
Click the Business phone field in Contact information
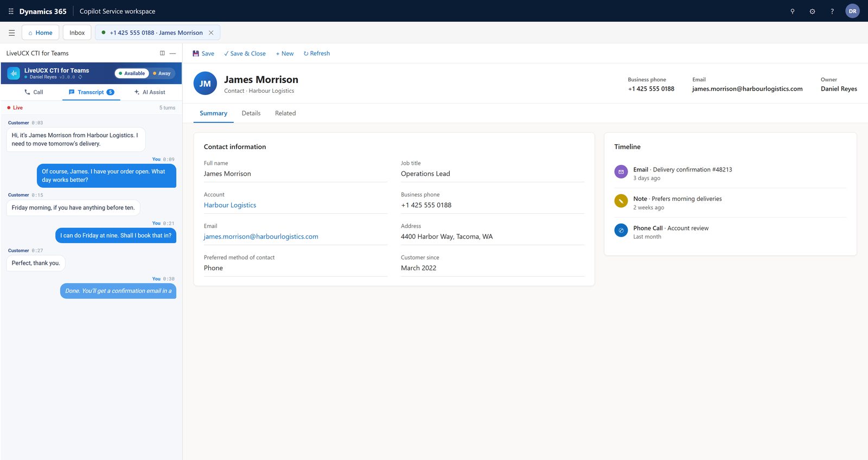click(493, 205)
